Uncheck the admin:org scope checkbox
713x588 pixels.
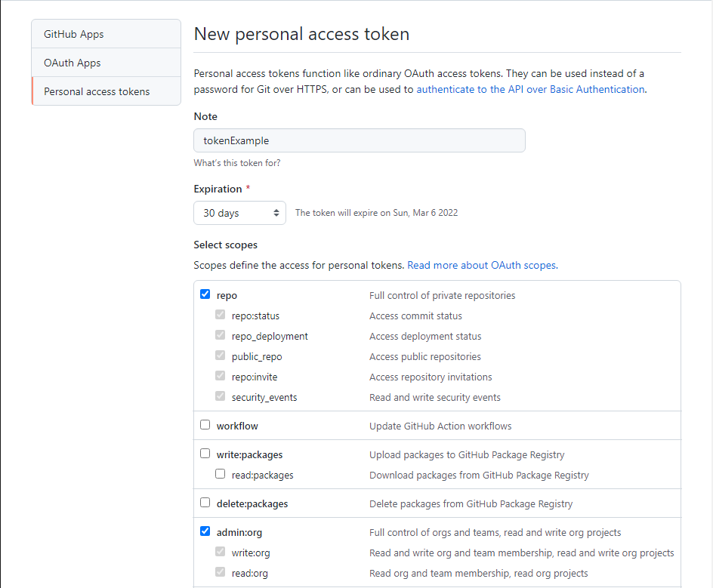pyautogui.click(x=205, y=531)
